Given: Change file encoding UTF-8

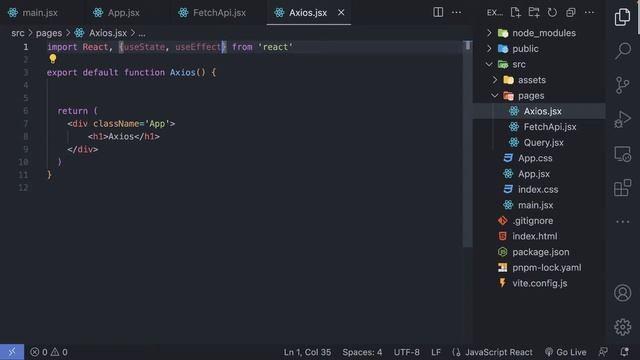Looking at the screenshot, I should (407, 352).
